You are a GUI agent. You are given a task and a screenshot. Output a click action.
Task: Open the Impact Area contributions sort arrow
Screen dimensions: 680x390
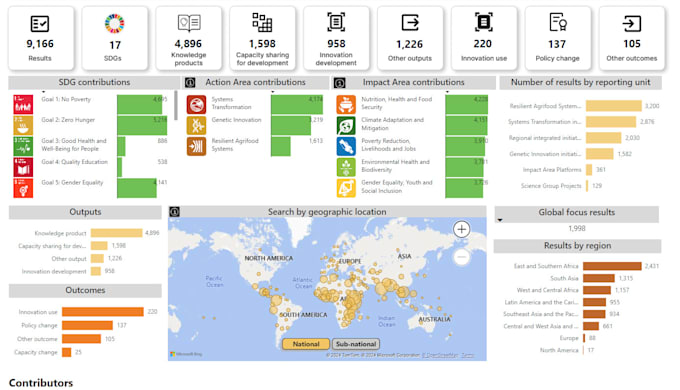447,92
